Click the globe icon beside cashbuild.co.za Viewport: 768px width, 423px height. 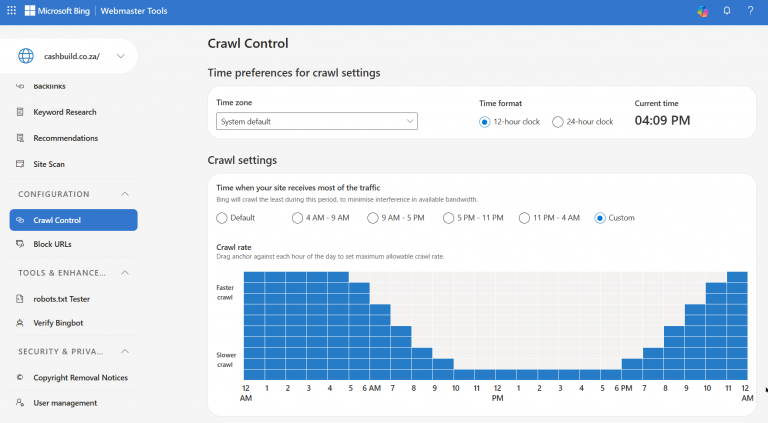[x=26, y=56]
